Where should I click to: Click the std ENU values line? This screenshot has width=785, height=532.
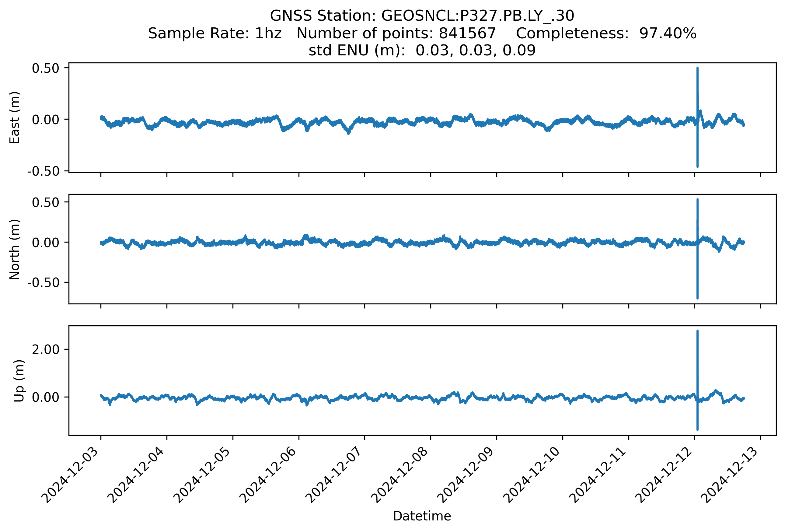point(422,51)
